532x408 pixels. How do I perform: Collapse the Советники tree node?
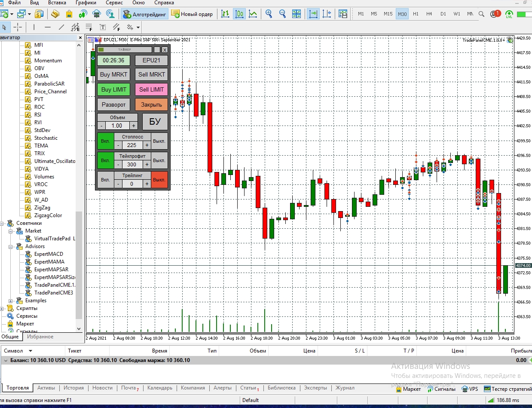click(2, 223)
